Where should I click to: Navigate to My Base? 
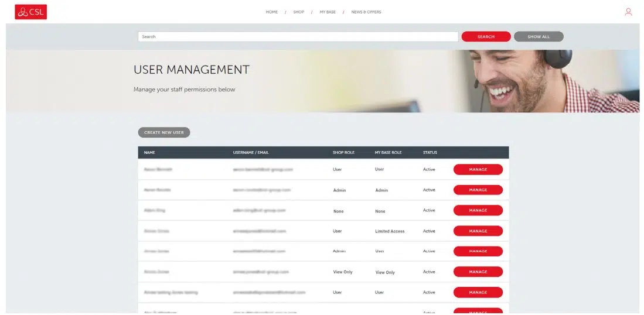pos(328,12)
